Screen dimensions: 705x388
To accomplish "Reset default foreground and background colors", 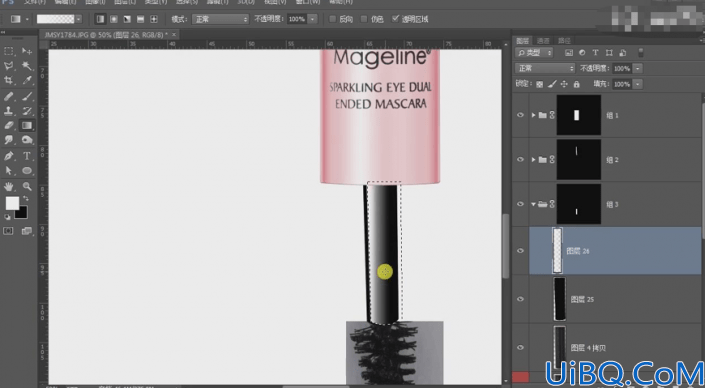I will (x=7, y=217).
